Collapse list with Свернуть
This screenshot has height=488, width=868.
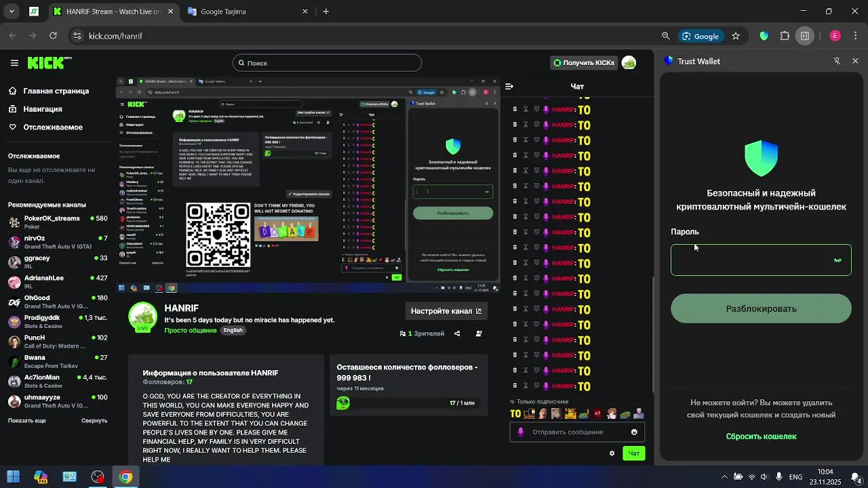tap(94, 420)
